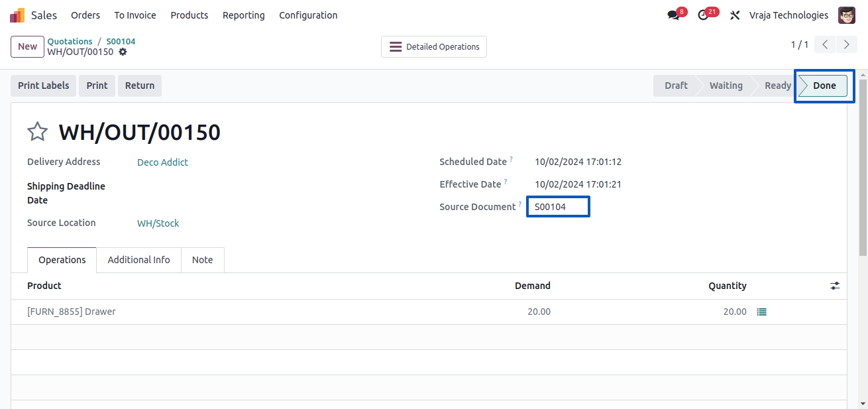
Task: Open the activities clock icon
Action: click(704, 15)
